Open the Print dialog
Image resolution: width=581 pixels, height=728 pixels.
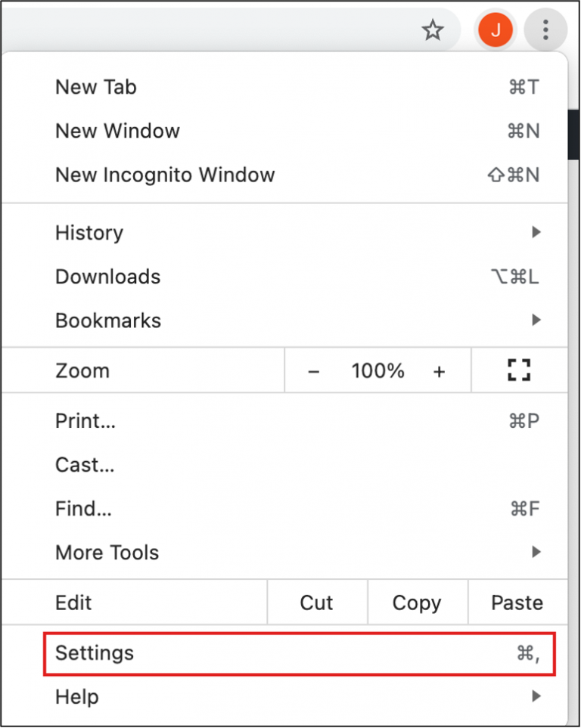(x=85, y=421)
